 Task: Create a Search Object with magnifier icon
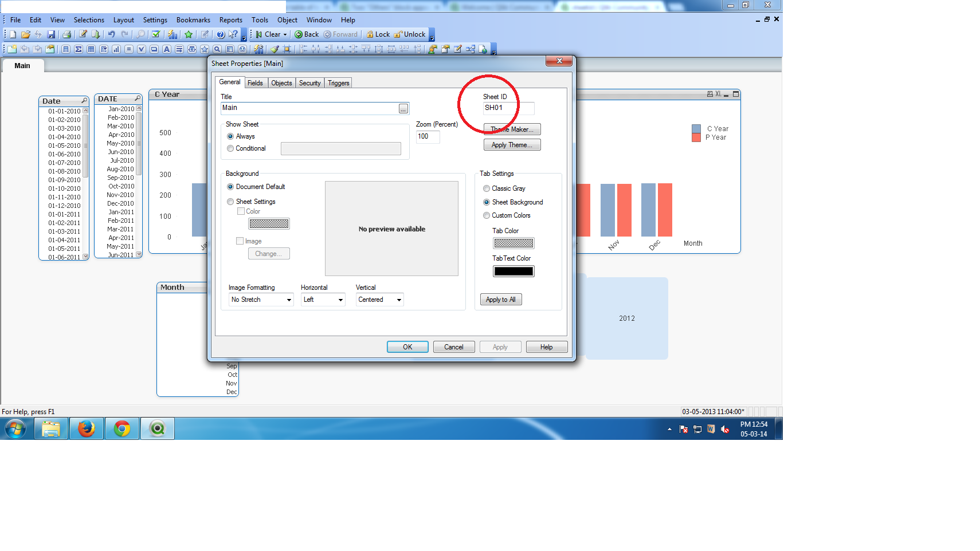pos(217,49)
